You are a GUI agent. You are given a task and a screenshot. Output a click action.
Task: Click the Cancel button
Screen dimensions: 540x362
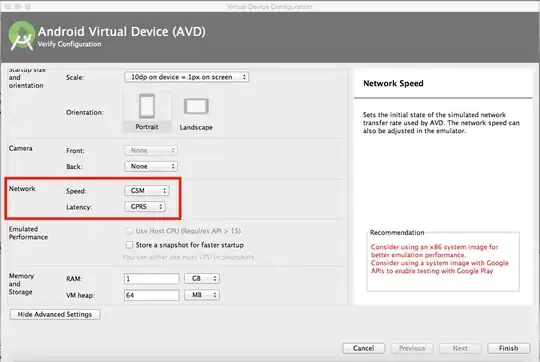pos(363,348)
